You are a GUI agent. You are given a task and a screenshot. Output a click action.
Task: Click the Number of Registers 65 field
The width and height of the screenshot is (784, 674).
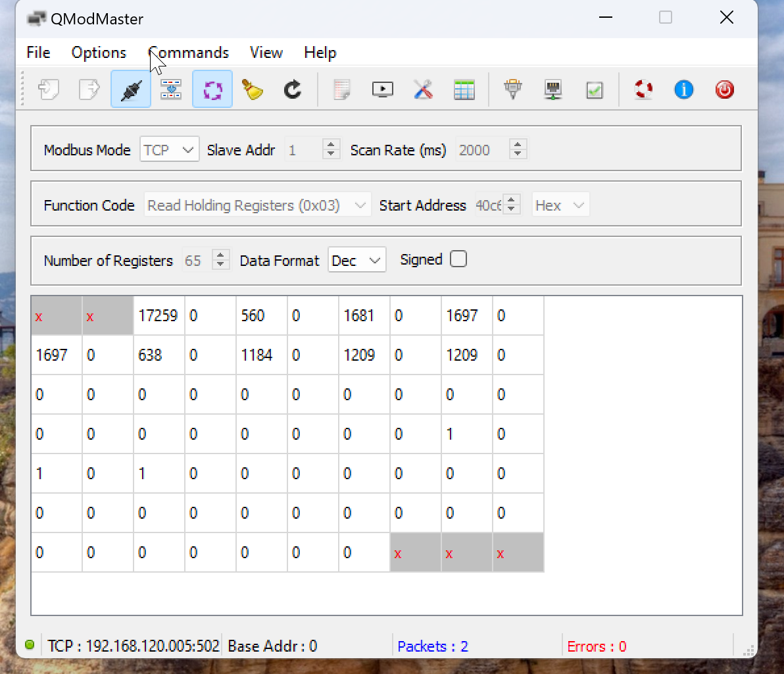(x=197, y=260)
